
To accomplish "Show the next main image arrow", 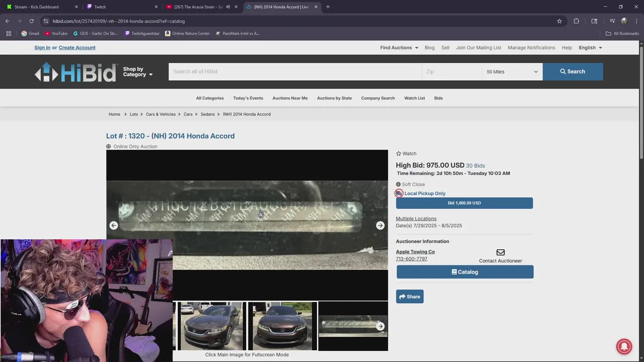I will click(x=380, y=226).
